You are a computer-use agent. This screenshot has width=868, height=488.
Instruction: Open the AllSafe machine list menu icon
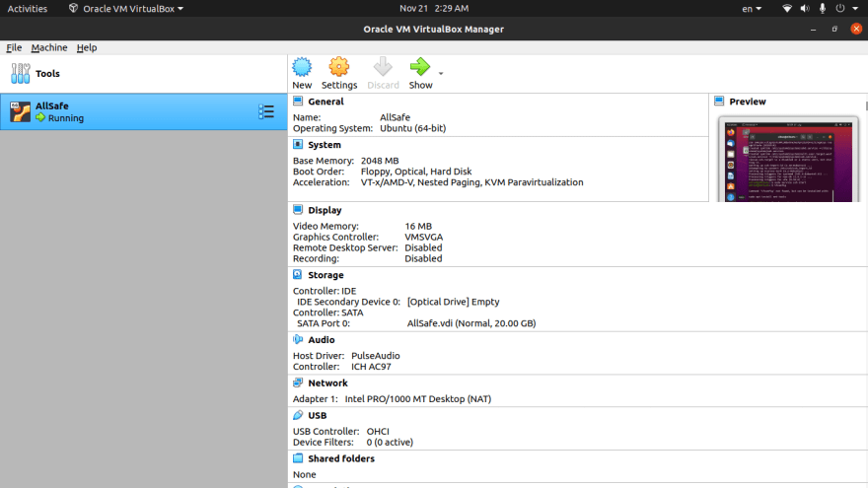[266, 111]
